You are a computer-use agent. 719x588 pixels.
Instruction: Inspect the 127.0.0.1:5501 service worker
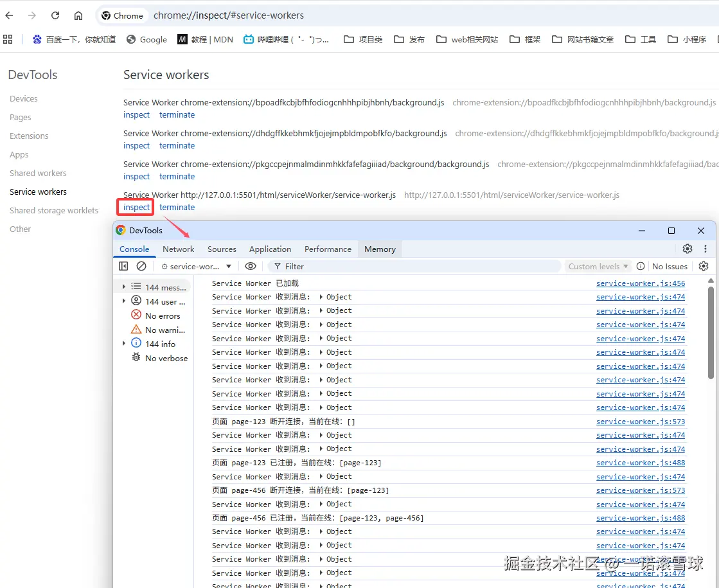[136, 208]
